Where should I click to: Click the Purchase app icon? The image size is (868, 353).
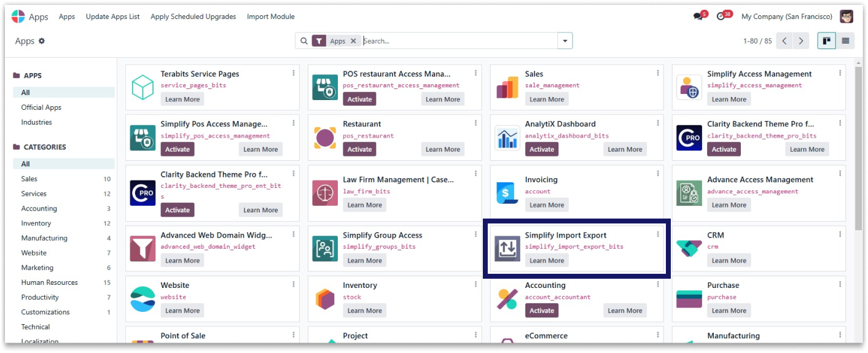(x=689, y=299)
